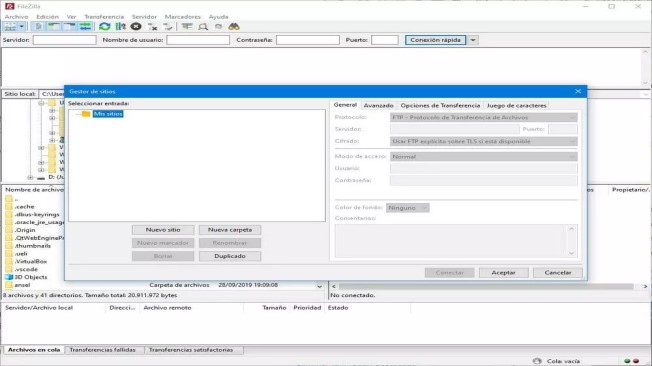
Task: Focus the Contraseña quick connect field
Action: 308,40
